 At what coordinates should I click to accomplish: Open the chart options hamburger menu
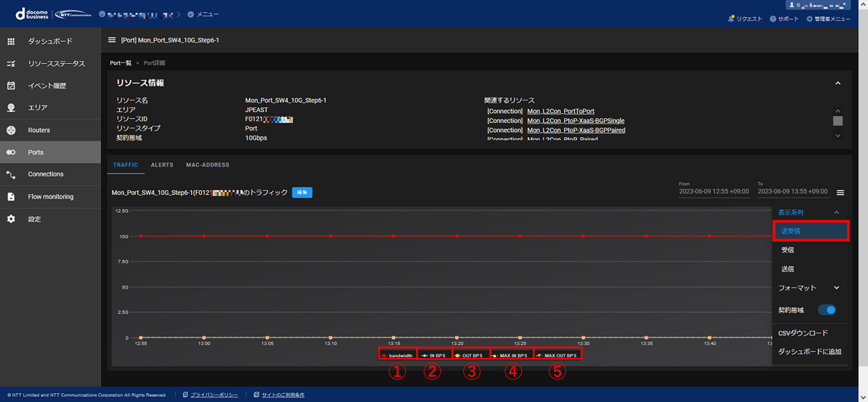point(840,192)
